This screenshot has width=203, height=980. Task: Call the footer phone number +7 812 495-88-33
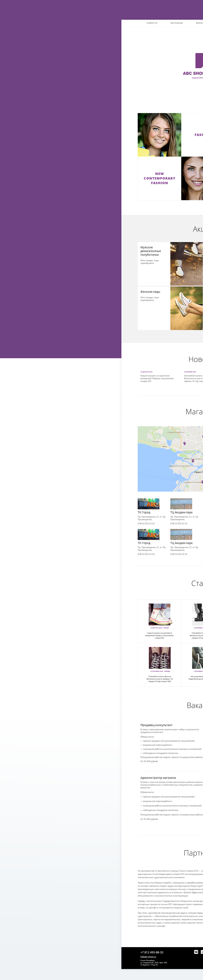pyautogui.click(x=152, y=952)
